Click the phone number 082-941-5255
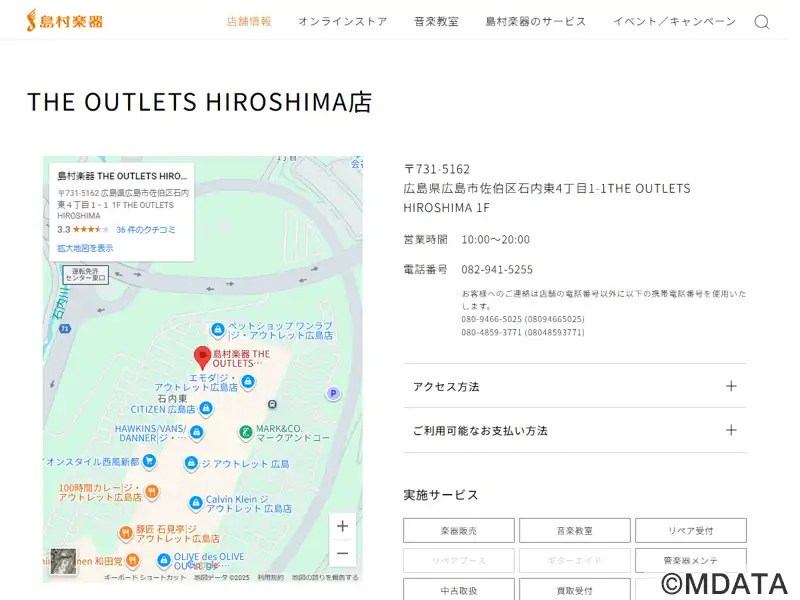Viewport: 800px width, 600px height. pyautogui.click(x=497, y=269)
